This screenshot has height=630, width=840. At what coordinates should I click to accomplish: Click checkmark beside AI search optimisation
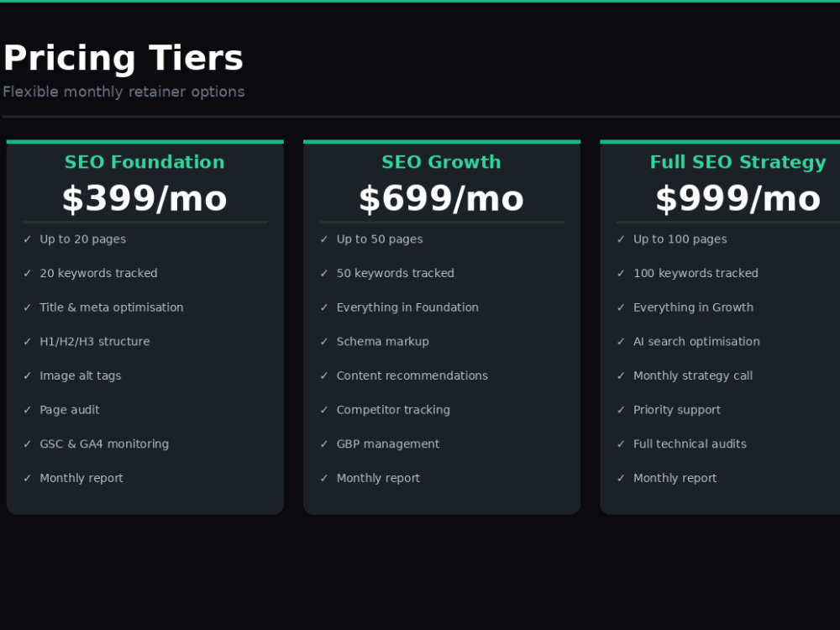(x=621, y=342)
